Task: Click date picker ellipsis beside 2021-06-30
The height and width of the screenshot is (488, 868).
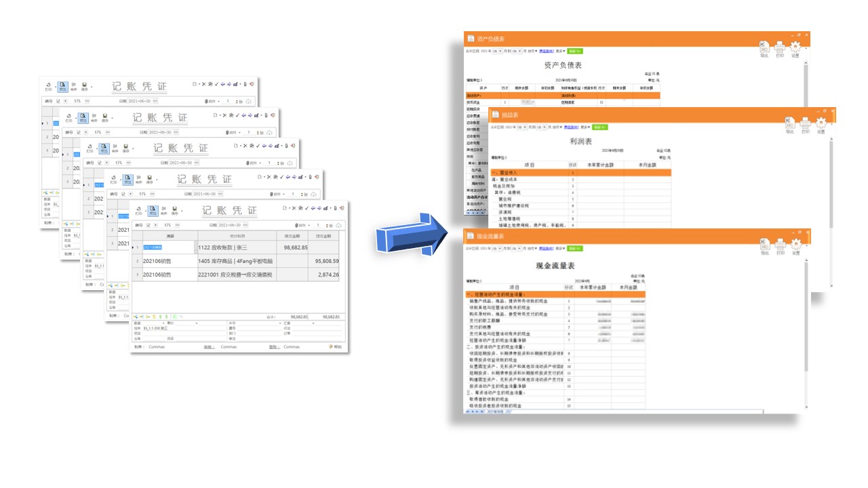Action: pyautogui.click(x=245, y=225)
